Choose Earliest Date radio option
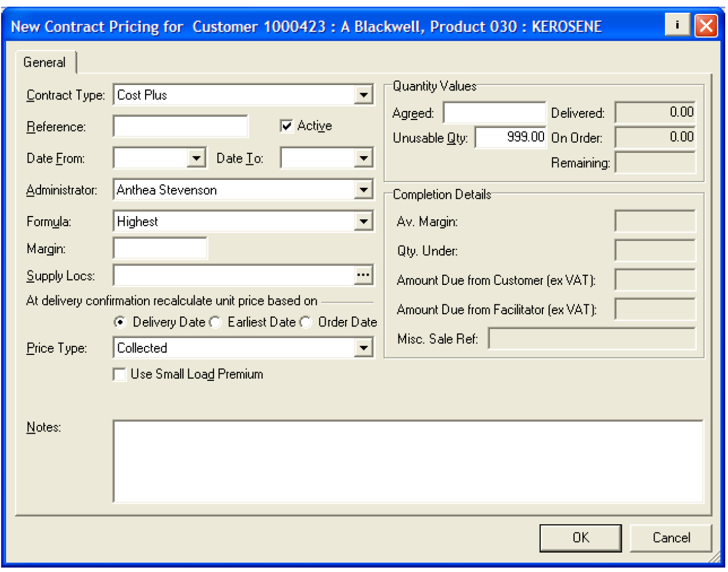 point(216,322)
